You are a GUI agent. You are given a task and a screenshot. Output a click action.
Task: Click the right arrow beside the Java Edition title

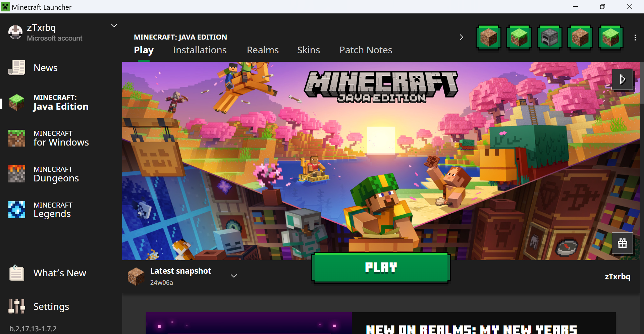[461, 37]
